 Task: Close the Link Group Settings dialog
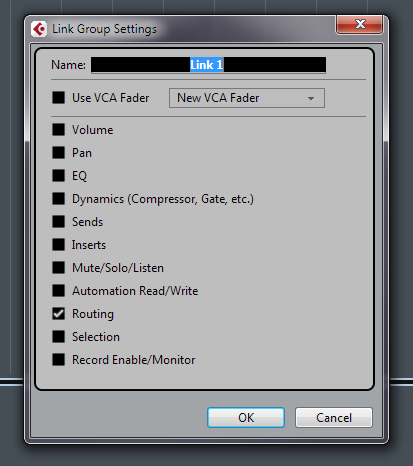359,25
